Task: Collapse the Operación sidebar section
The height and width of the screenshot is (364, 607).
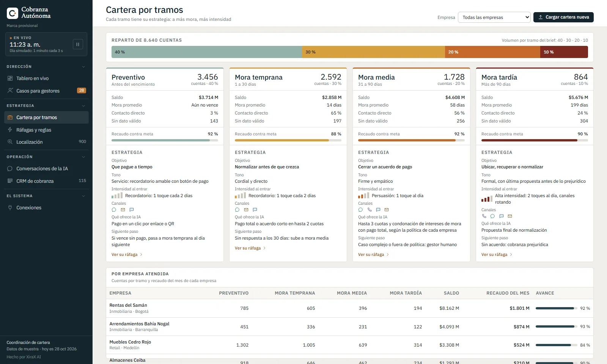Action: tap(83, 157)
